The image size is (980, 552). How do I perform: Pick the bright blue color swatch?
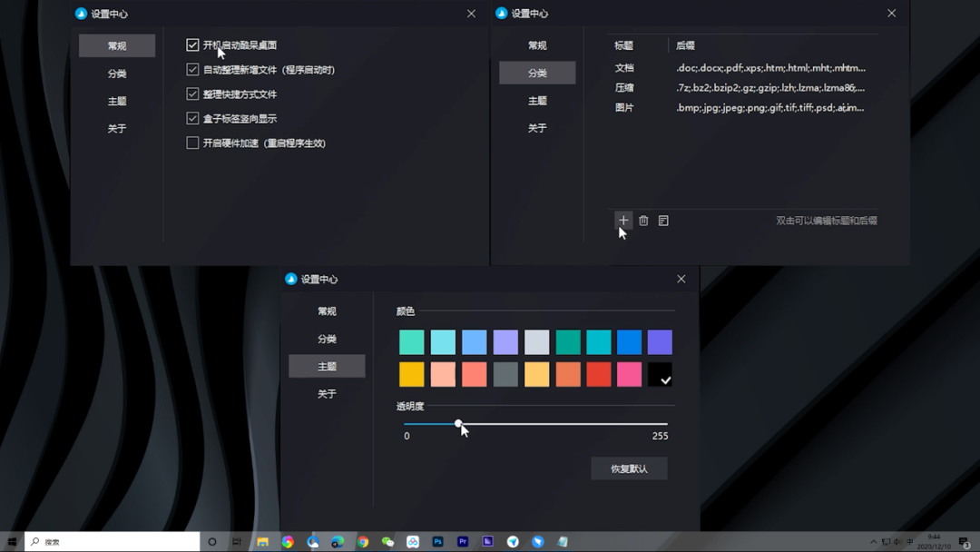point(629,342)
